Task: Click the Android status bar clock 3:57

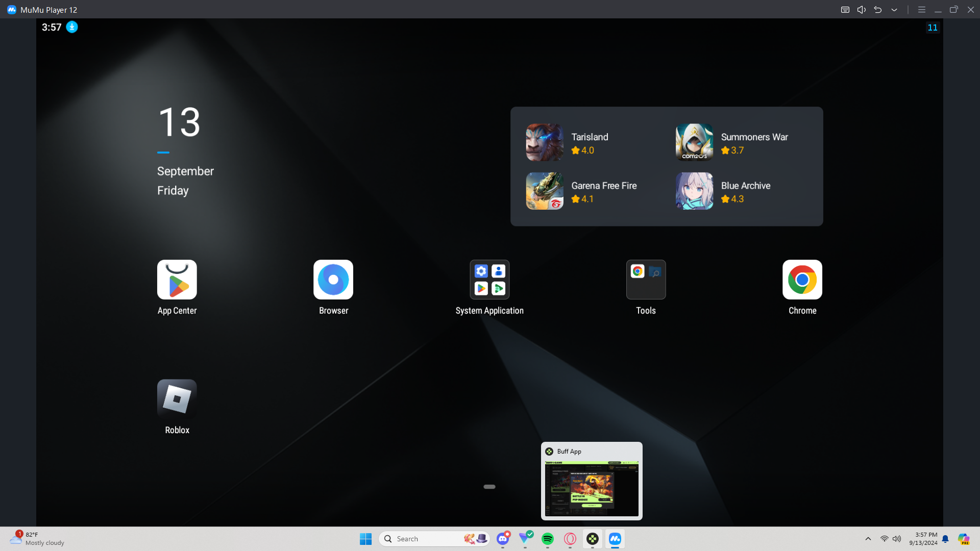Action: pos(52,27)
